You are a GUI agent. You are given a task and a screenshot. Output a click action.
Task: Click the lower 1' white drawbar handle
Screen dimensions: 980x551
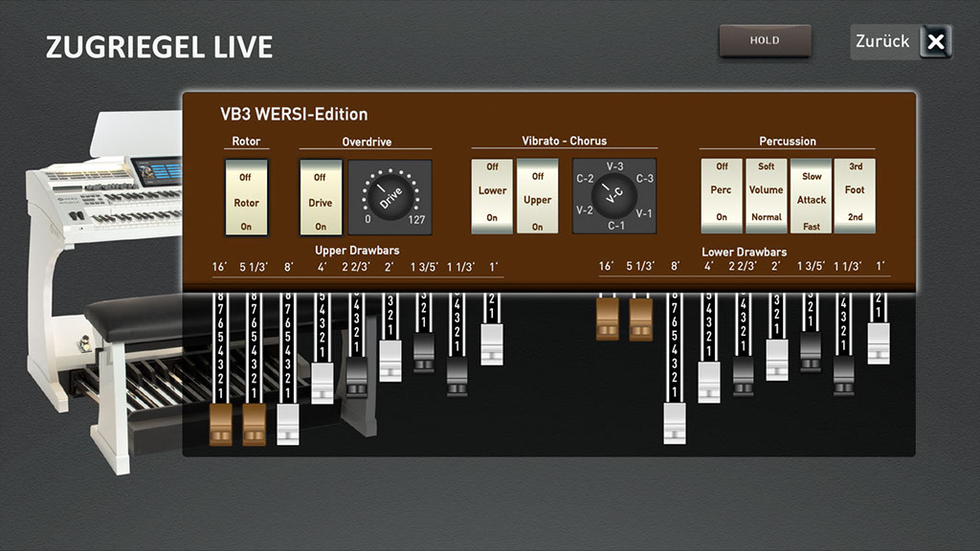pyautogui.click(x=879, y=343)
